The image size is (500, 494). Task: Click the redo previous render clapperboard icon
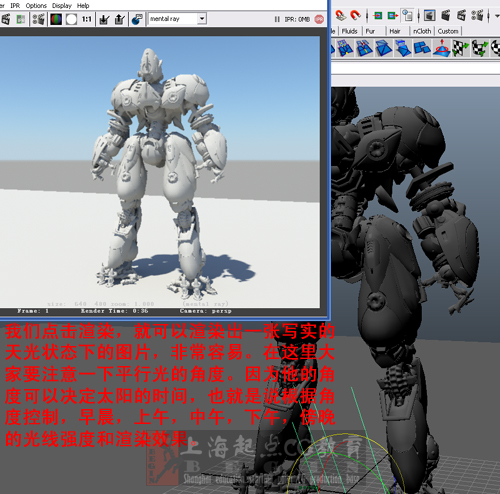tap(6, 19)
